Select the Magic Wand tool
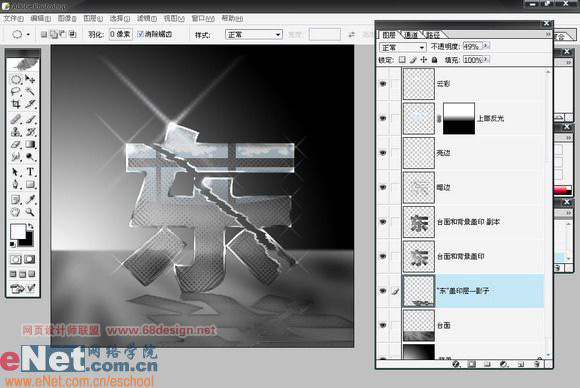Screen dimensions: 580x388 30,91
